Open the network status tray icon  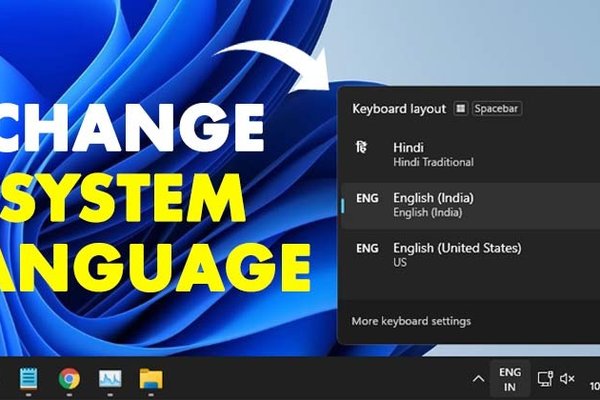pos(545,379)
